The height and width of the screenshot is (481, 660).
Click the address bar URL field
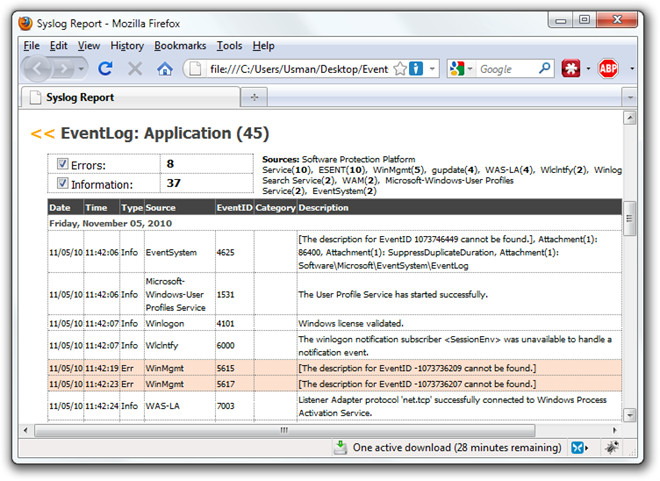[299, 69]
